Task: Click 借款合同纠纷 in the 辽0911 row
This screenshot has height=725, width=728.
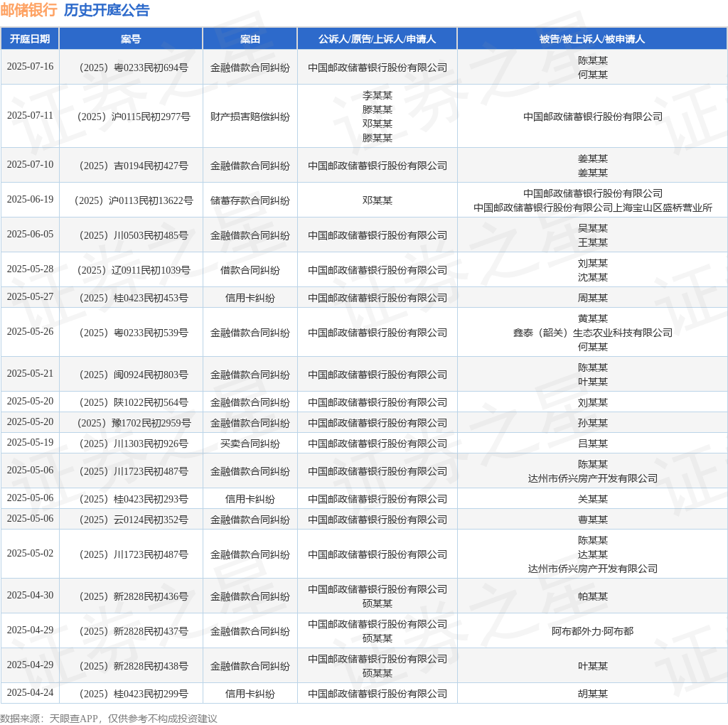Action: [x=250, y=270]
